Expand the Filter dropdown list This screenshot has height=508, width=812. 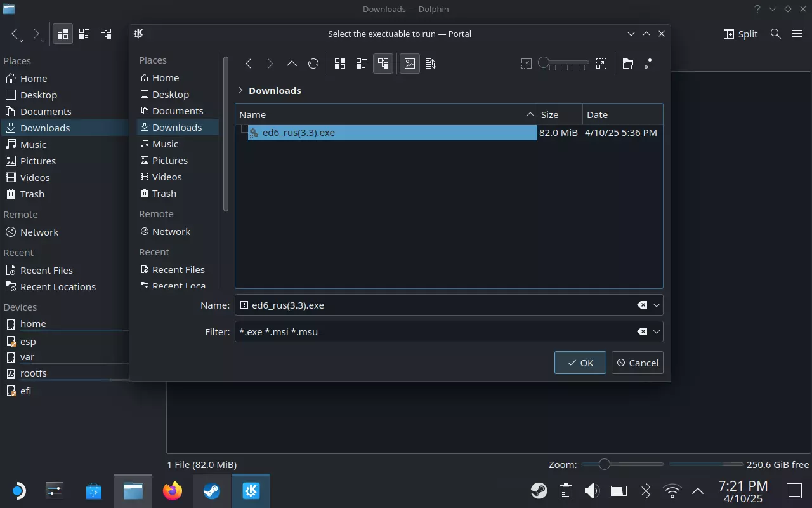click(657, 332)
